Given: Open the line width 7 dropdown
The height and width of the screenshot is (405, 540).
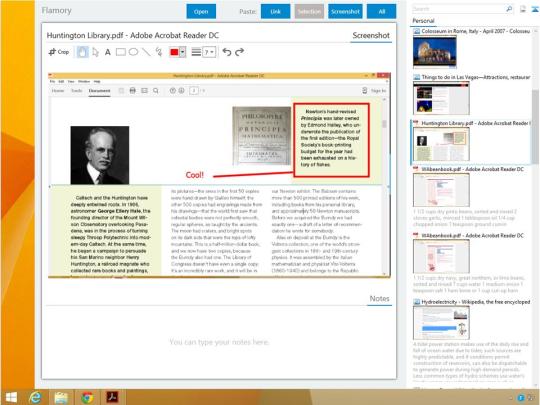Looking at the screenshot, I should point(209,52).
